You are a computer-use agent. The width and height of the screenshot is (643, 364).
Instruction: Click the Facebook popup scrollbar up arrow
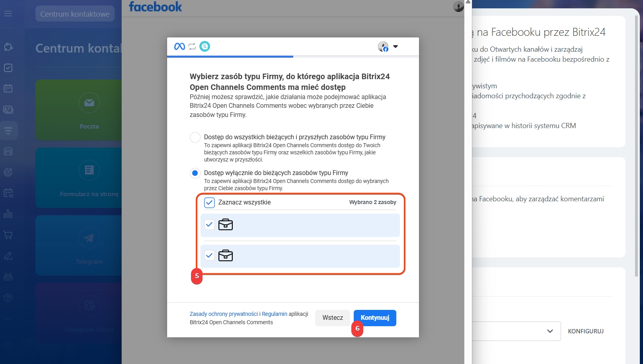468,2
